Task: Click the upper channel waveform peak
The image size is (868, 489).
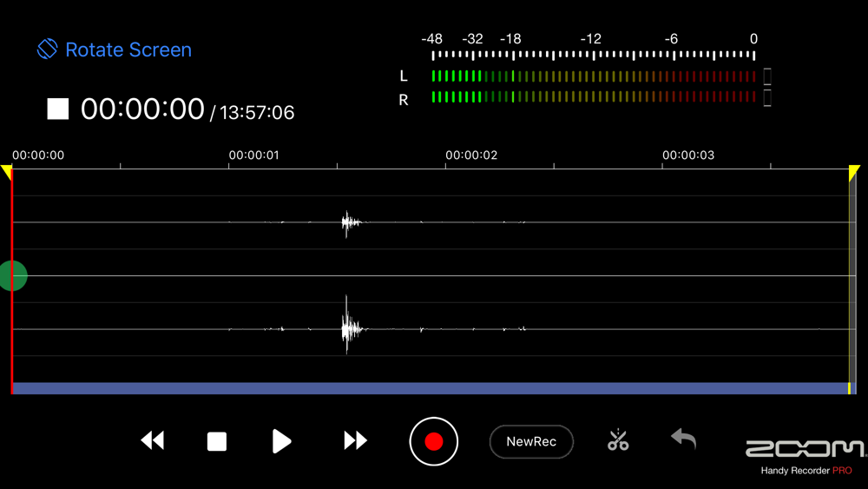Action: (347, 223)
